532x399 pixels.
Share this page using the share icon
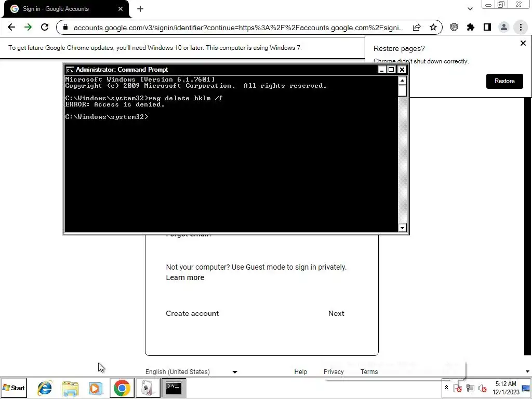click(x=417, y=28)
